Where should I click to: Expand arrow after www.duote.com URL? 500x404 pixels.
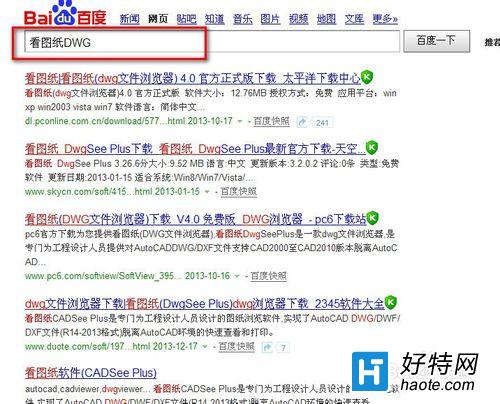(x=205, y=347)
